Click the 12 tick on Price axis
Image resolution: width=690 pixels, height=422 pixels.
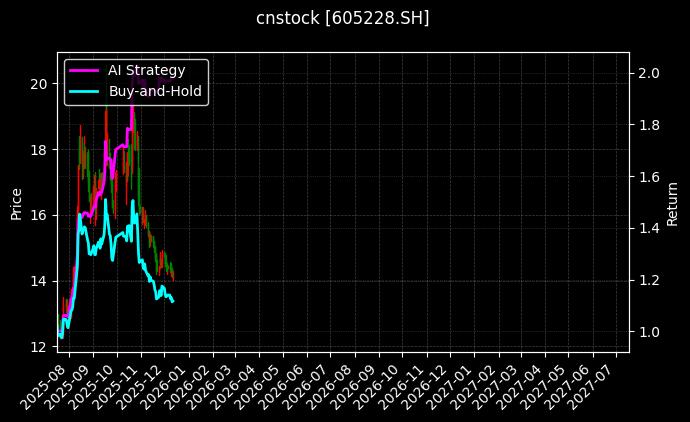[38, 347]
